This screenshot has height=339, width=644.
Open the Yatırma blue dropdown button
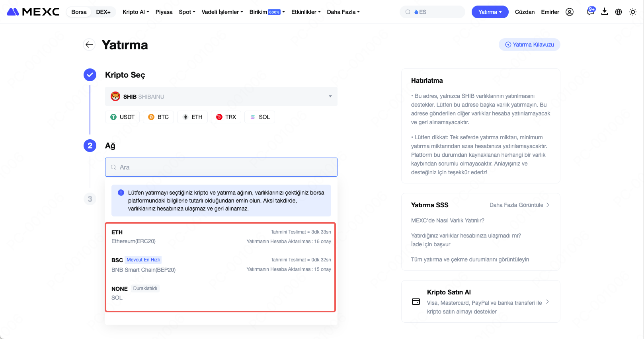pyautogui.click(x=490, y=12)
